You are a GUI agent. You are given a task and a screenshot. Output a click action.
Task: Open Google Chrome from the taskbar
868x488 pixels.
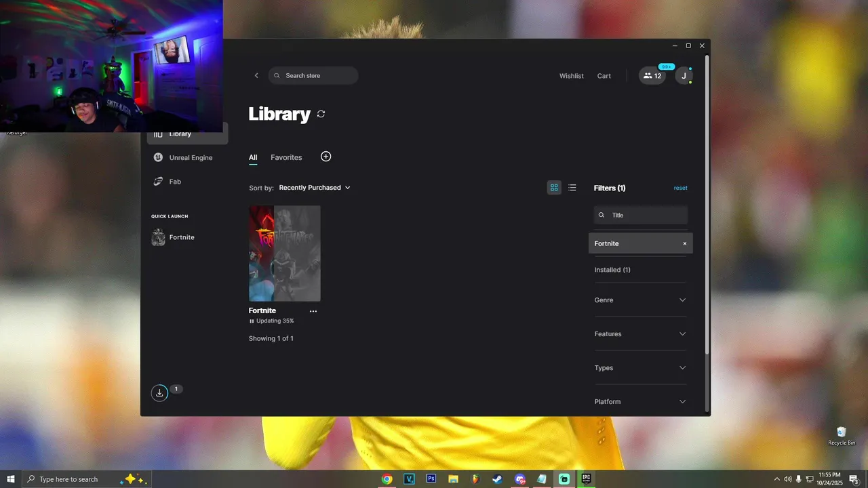coord(387,479)
